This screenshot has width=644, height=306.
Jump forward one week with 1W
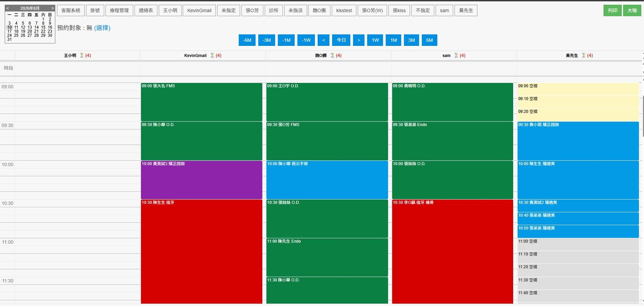(x=375, y=40)
